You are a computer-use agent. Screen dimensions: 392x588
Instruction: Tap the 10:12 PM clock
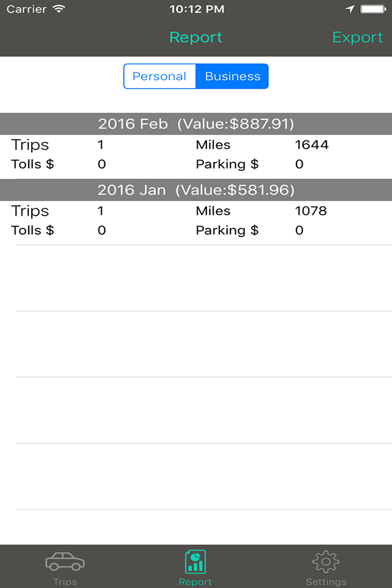click(197, 9)
